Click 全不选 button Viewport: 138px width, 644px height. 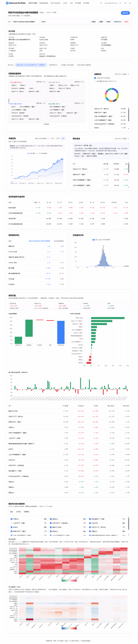click(x=18, y=512)
